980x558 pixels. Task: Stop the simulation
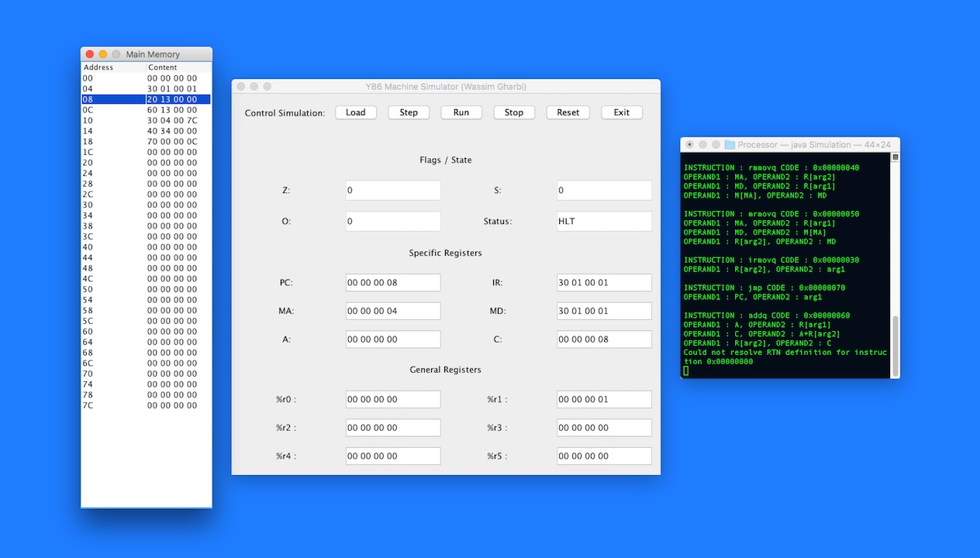coord(514,112)
